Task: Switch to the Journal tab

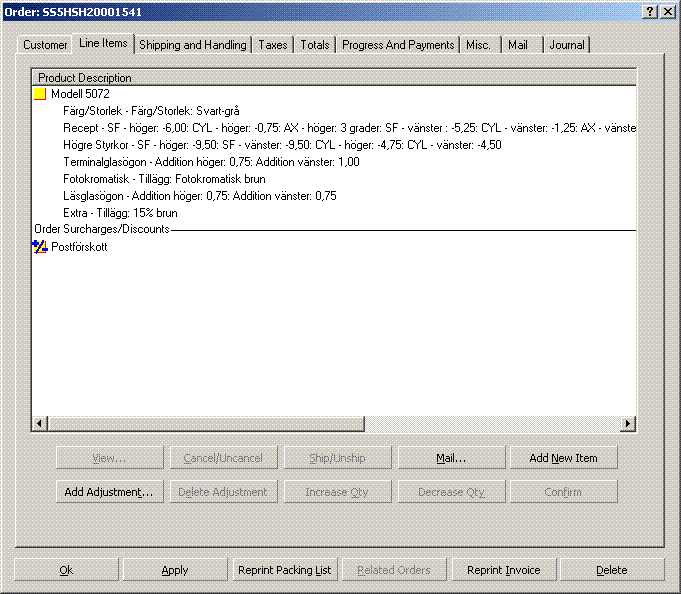Action: pos(567,45)
